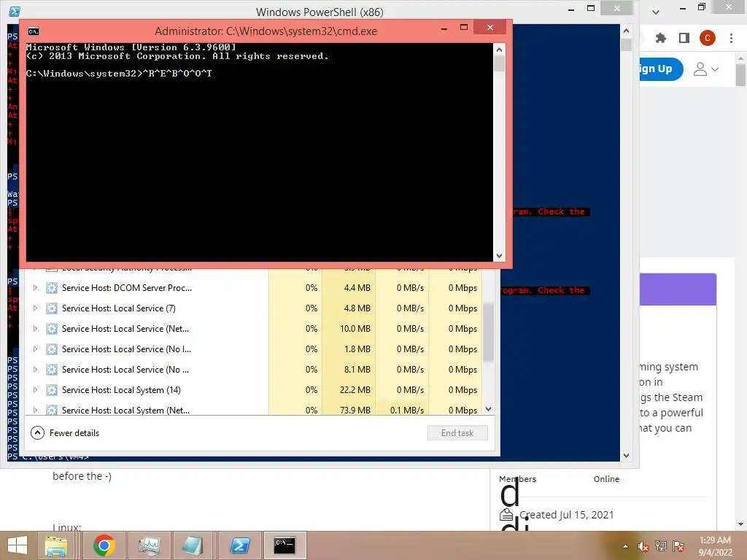Select Service Host: Local Service (7) process
Screen dimensions: 747x560
119,308
